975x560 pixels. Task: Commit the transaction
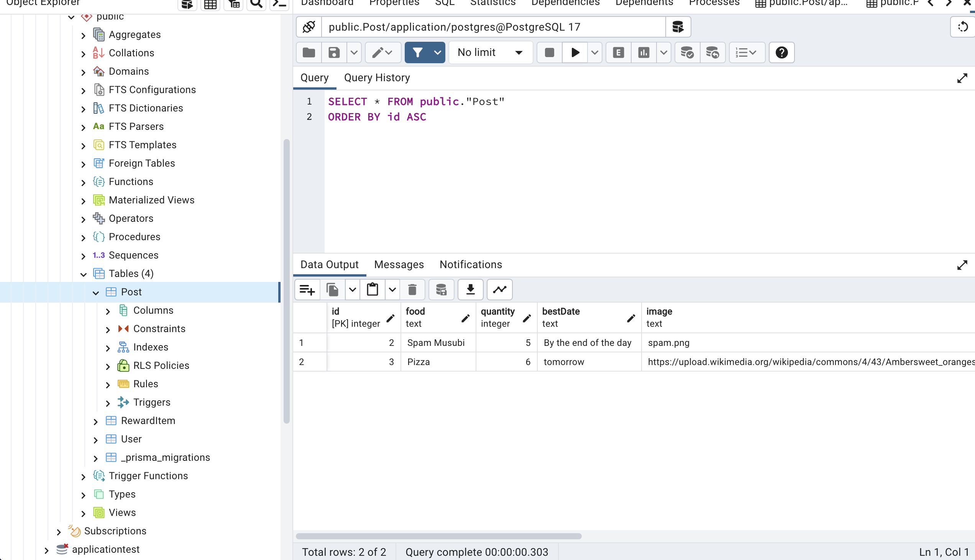(x=687, y=52)
